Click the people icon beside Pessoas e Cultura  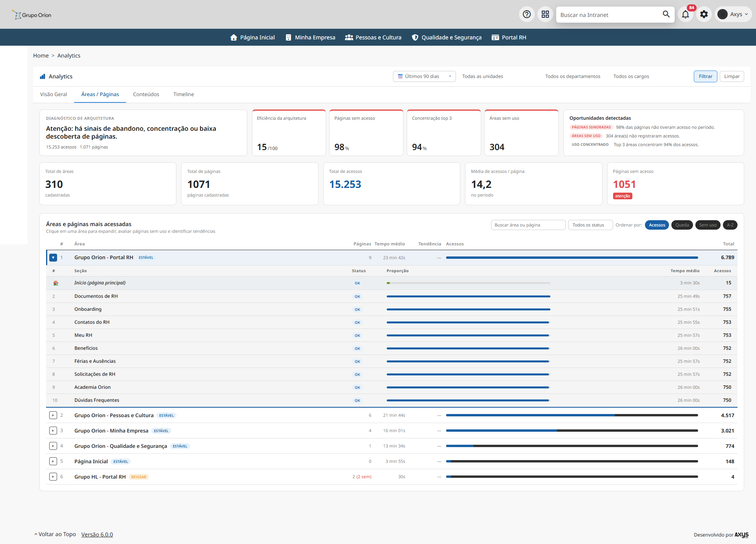tap(349, 37)
